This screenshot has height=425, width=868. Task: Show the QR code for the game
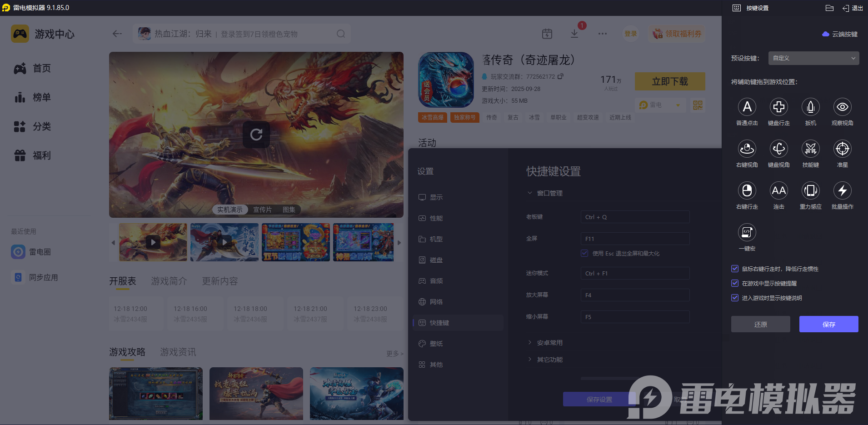pos(698,105)
